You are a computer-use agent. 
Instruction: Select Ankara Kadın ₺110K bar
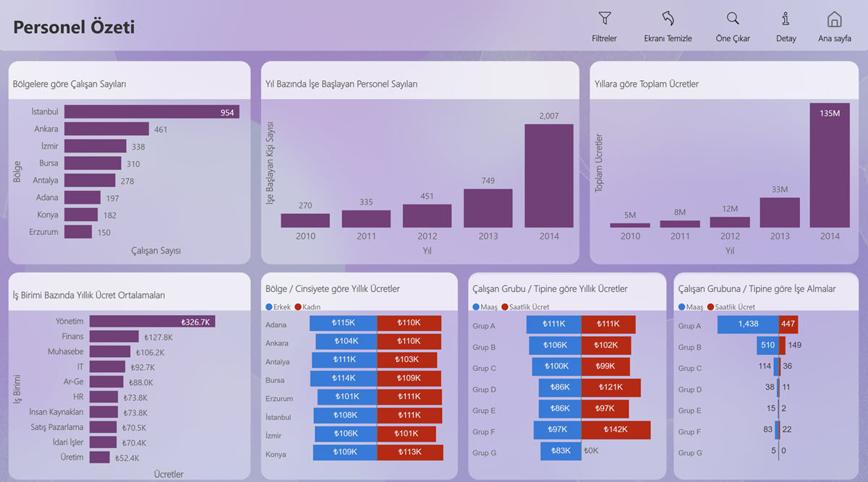pos(409,341)
